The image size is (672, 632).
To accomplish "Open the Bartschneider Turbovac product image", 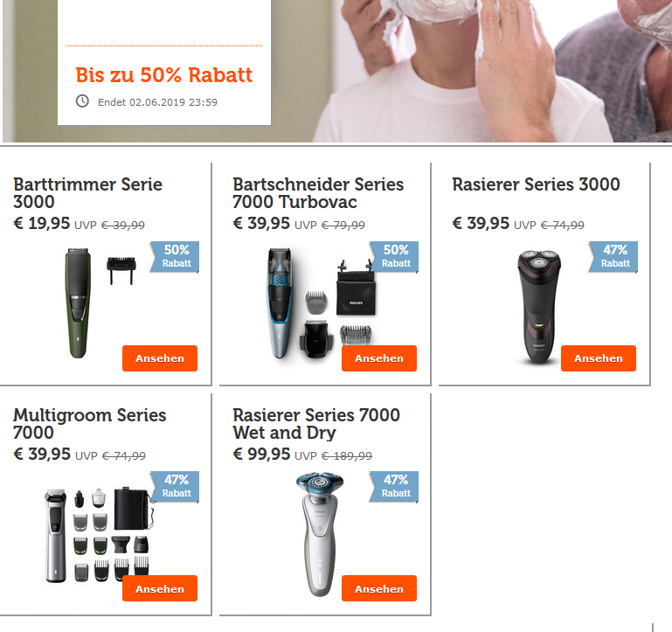I will click(319, 302).
